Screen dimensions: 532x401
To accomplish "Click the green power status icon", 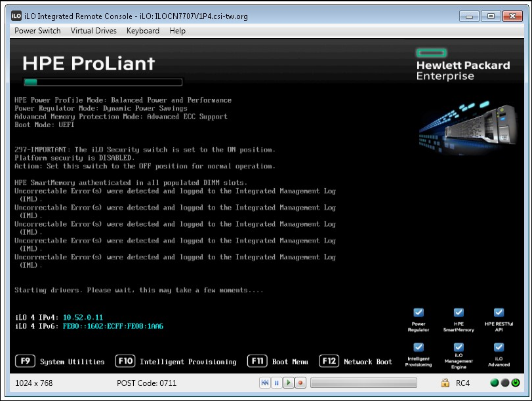I will 516,383.
